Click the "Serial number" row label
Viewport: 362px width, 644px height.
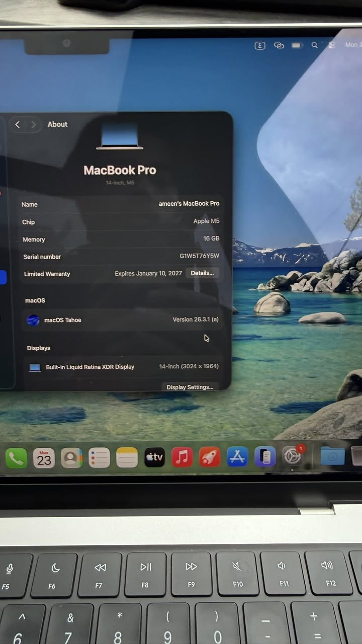point(42,257)
